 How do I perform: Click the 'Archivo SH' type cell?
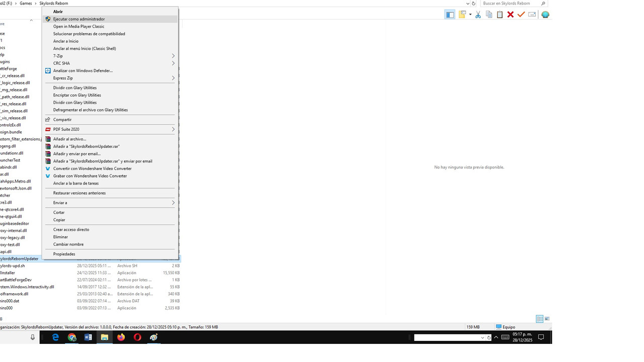127,265
